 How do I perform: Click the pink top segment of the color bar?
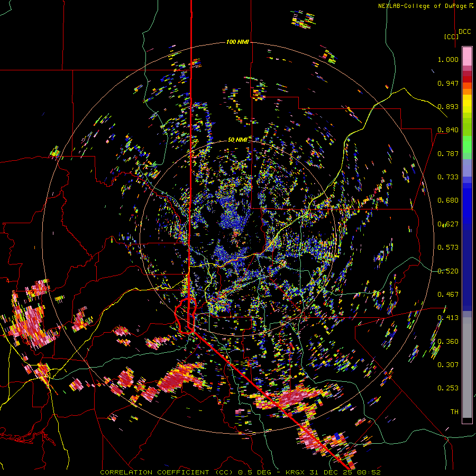(467, 56)
